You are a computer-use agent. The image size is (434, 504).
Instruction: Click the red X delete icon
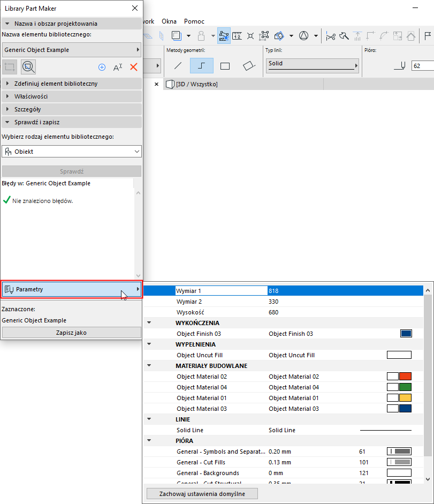click(133, 67)
